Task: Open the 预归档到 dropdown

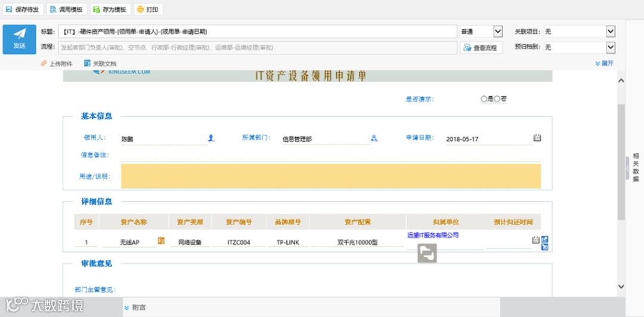Action: point(580,48)
